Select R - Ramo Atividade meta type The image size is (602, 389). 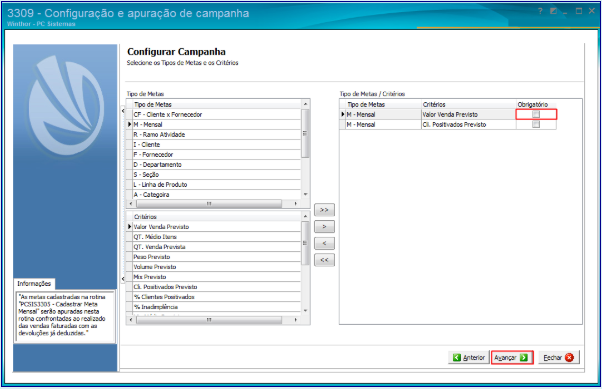coord(217,134)
